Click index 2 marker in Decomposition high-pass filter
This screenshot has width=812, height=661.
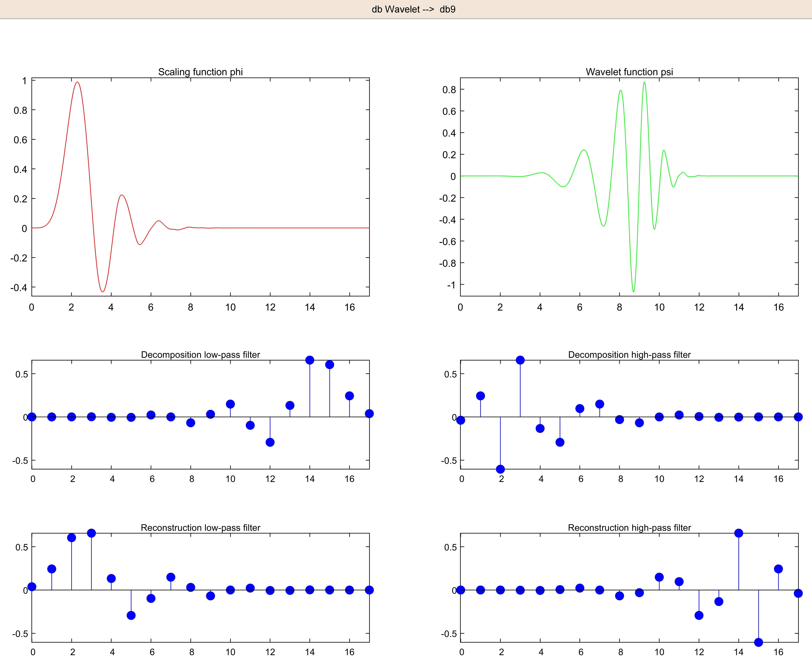[x=501, y=469]
